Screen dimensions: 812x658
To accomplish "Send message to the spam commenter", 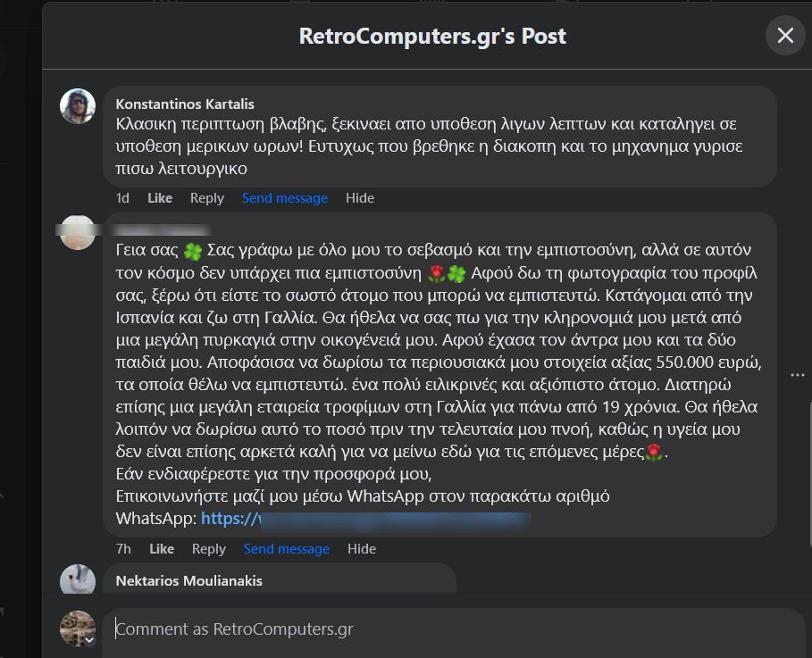I will [x=287, y=549].
